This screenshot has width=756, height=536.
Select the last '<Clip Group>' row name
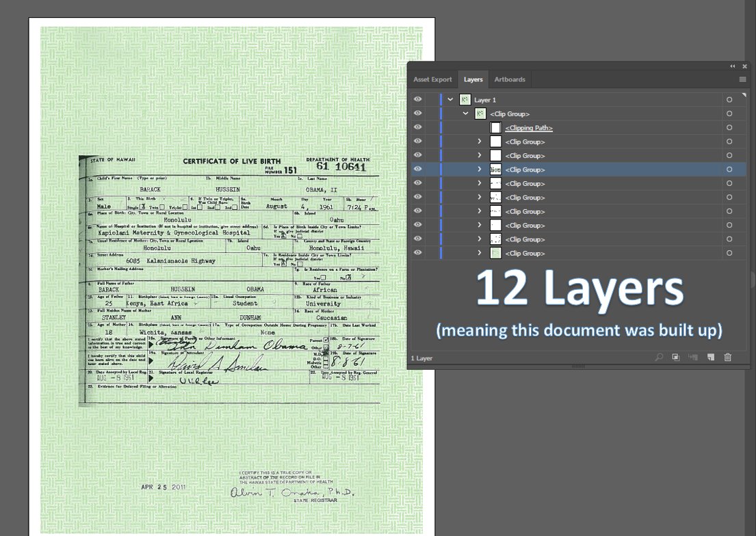[525, 254]
